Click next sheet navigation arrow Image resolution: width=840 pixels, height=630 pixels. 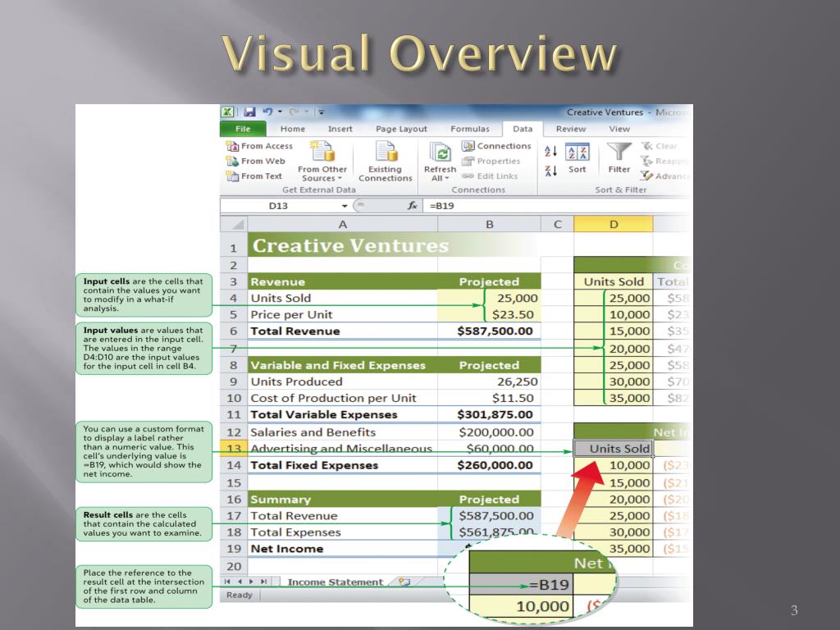pyautogui.click(x=251, y=582)
